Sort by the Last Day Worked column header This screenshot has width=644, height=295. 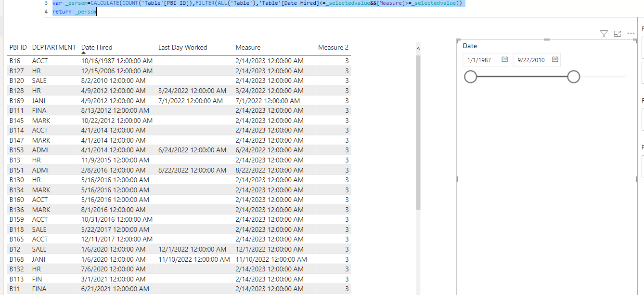[183, 47]
